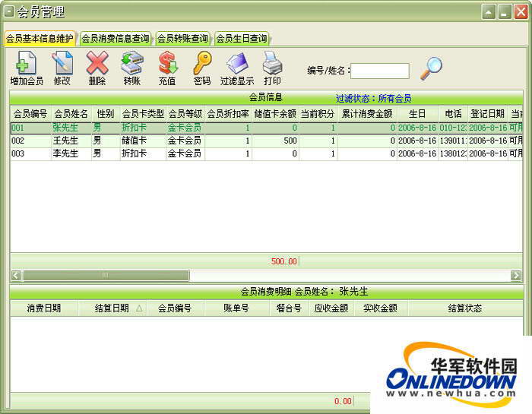This screenshot has width=532, height=414.
Task: Click the 500 balance cell
Action: (x=275, y=141)
